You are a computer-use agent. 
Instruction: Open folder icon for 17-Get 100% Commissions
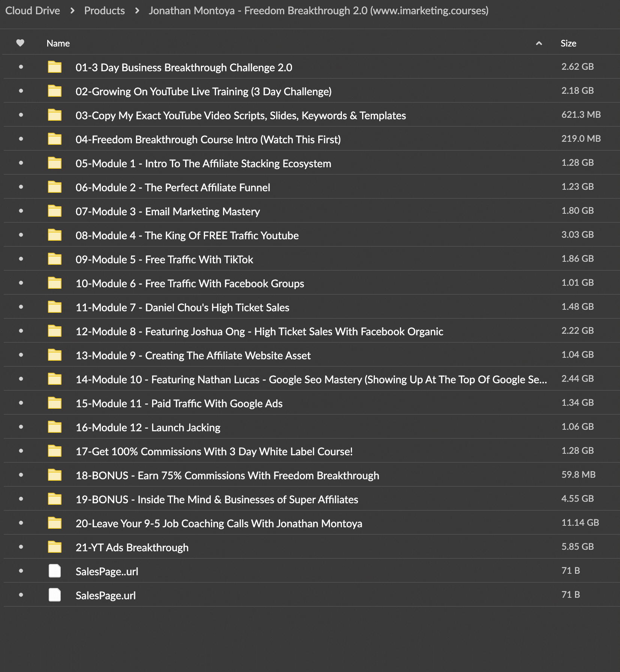(x=55, y=451)
